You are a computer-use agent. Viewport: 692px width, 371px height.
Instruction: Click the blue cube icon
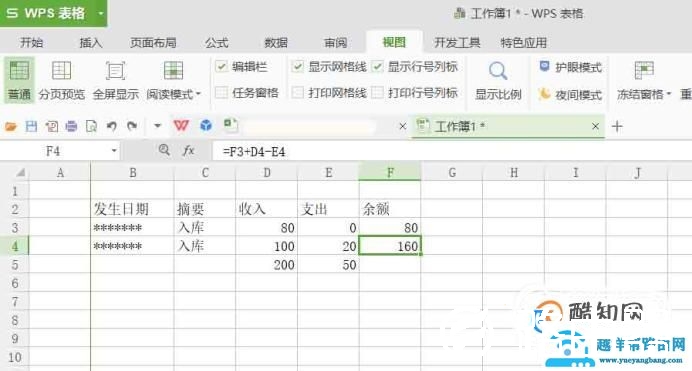coord(206,126)
